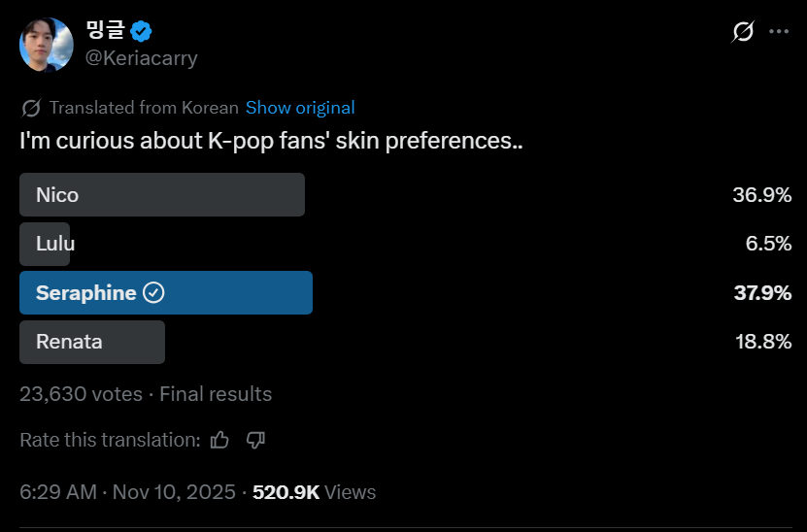
Task: Click the Grok icon at top right
Action: pyautogui.click(x=743, y=32)
